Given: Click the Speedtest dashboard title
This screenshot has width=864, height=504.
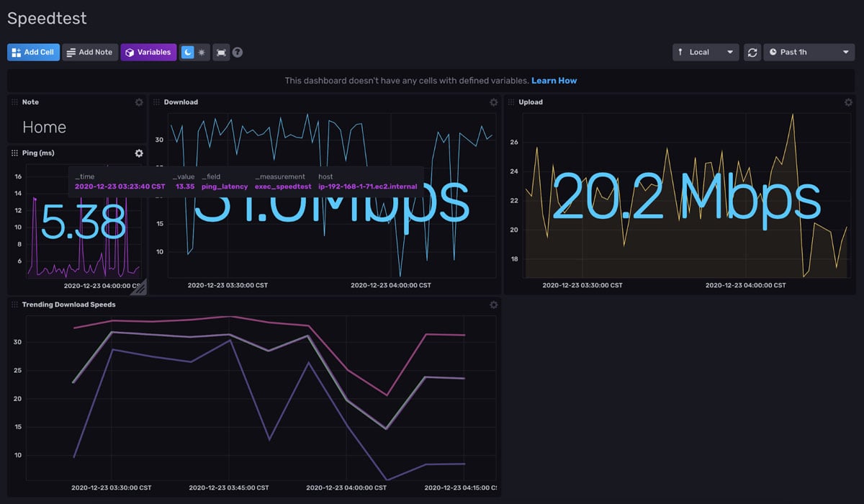Looking at the screenshot, I should (47, 18).
